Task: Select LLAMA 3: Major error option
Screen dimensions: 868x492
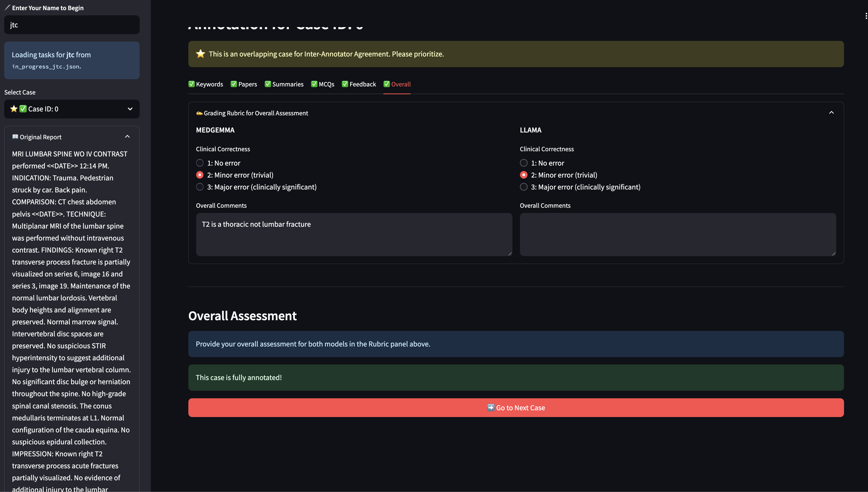Action: [523, 187]
